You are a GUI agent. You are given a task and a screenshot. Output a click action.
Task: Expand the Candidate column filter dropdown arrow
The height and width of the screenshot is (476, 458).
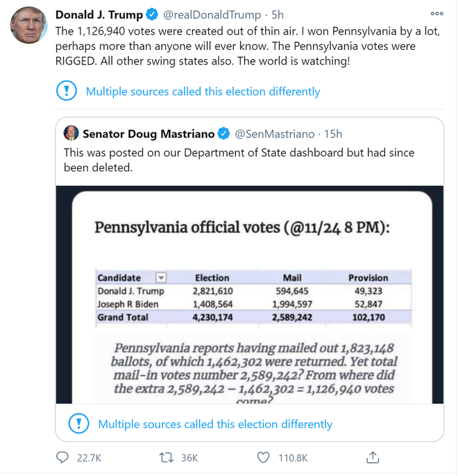[161, 278]
